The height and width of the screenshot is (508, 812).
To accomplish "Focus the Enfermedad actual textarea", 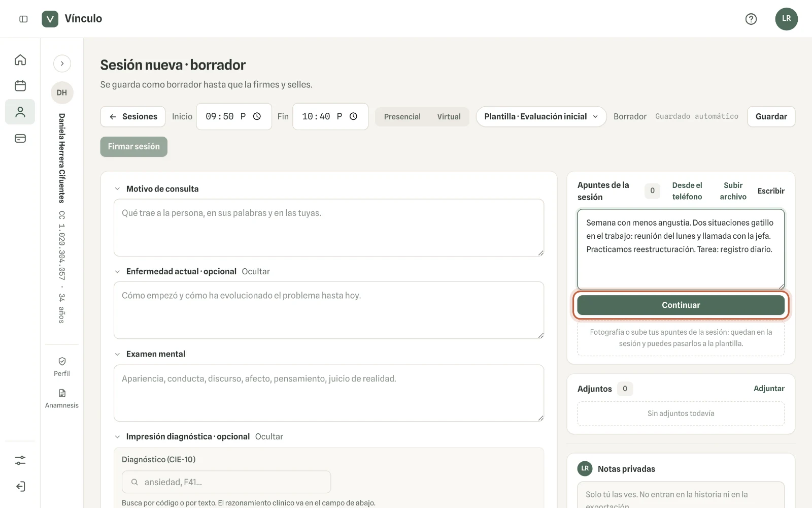I will tap(329, 310).
